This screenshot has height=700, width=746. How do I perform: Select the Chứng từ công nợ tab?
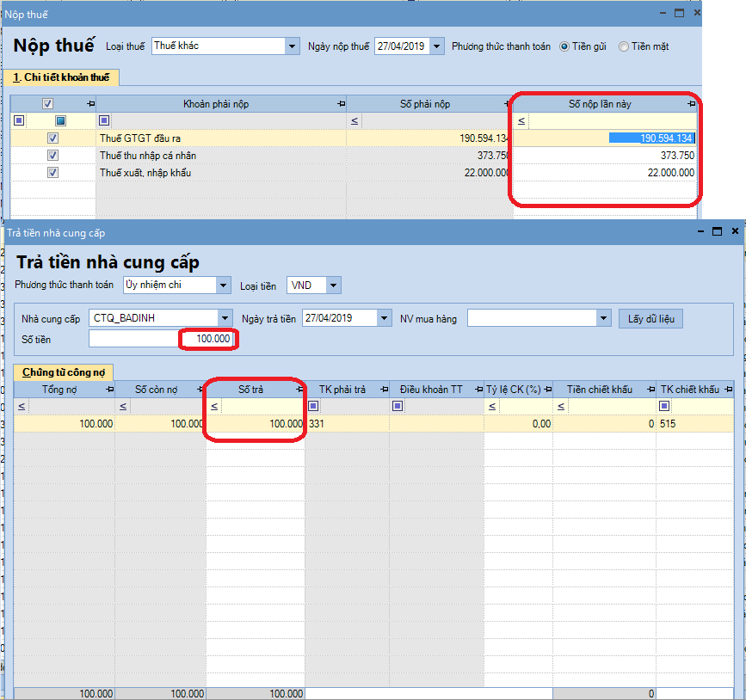click(64, 371)
